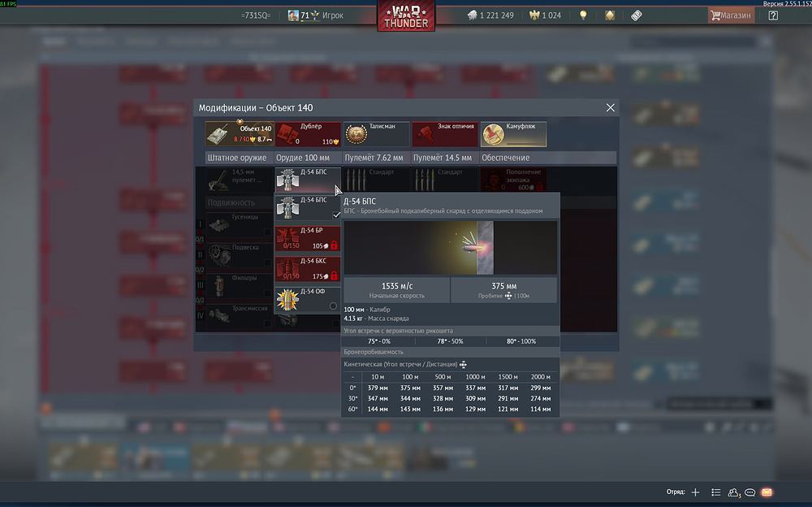The height and width of the screenshot is (507, 812).
Task: Collapse the selected Д-54 БПС ammo dropdown
Action: (x=308, y=180)
